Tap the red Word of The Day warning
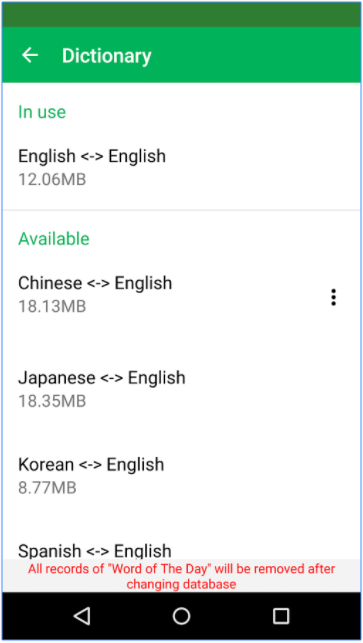Screen dimensions: 363x643 point(181,576)
